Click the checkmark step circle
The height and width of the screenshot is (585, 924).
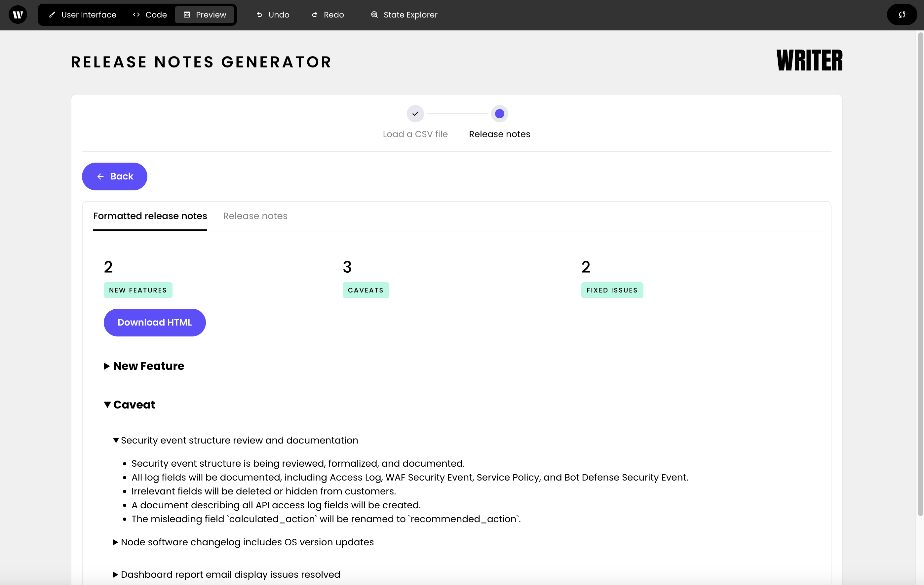click(415, 114)
